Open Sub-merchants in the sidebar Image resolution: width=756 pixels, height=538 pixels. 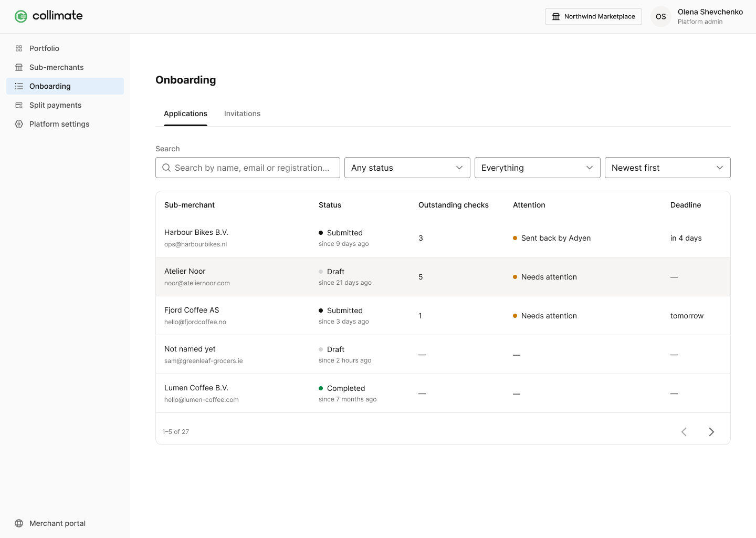(x=65, y=67)
